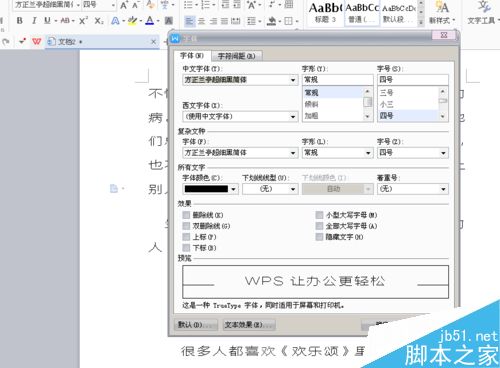This screenshot has height=368, width=500.
Task: Apply italic formatting from the ribbon
Action: (34, 21)
